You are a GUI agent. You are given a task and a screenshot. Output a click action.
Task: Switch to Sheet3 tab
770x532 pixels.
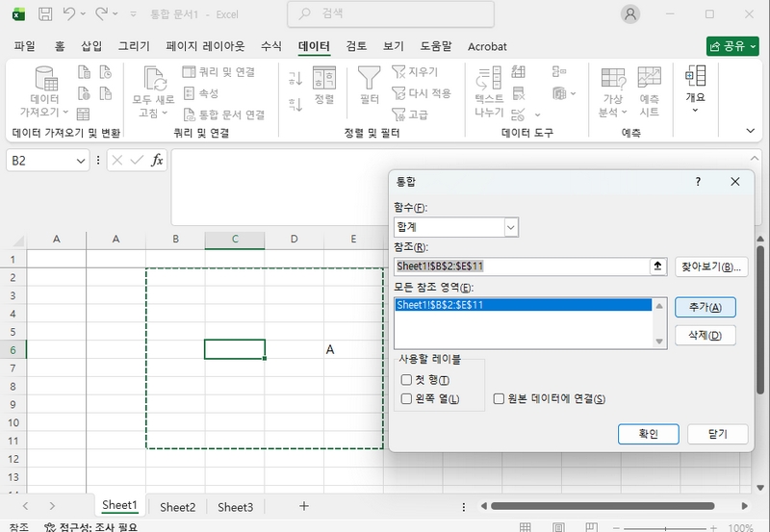pyautogui.click(x=236, y=507)
